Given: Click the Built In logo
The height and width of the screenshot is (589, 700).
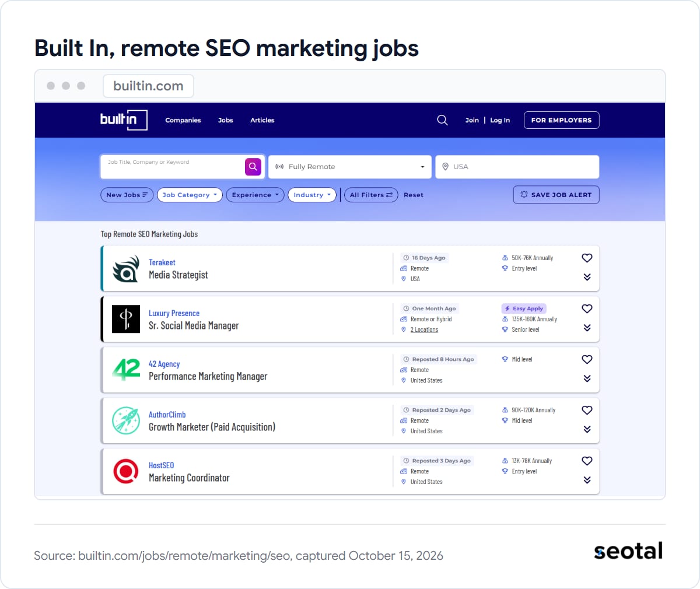Looking at the screenshot, I should tap(124, 120).
